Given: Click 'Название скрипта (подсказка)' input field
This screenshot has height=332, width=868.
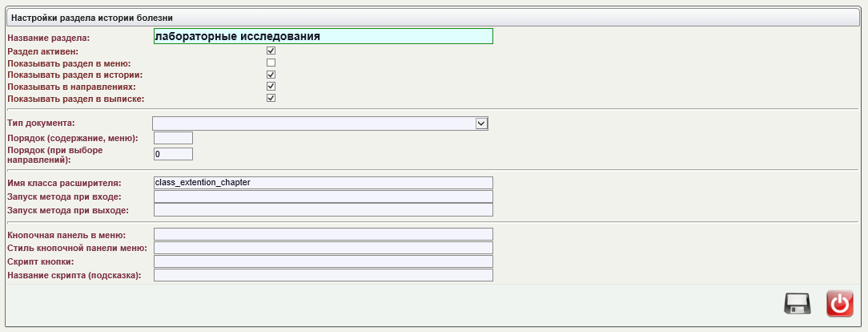Looking at the screenshot, I should pyautogui.click(x=323, y=275).
